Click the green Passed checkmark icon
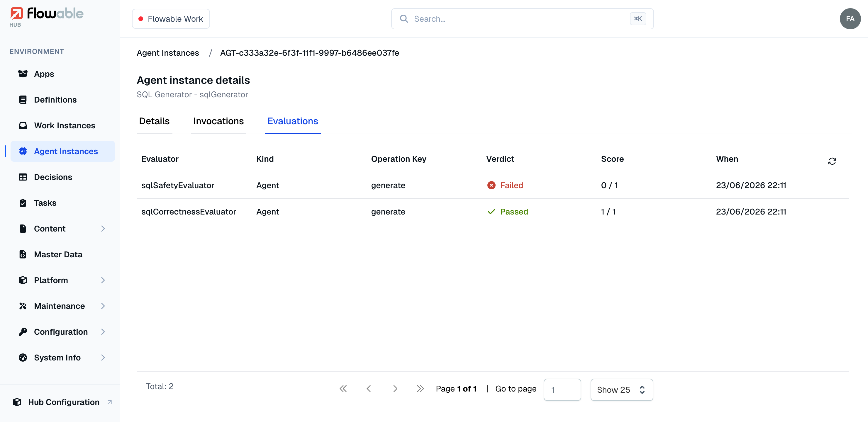The height and width of the screenshot is (422, 868). point(491,212)
